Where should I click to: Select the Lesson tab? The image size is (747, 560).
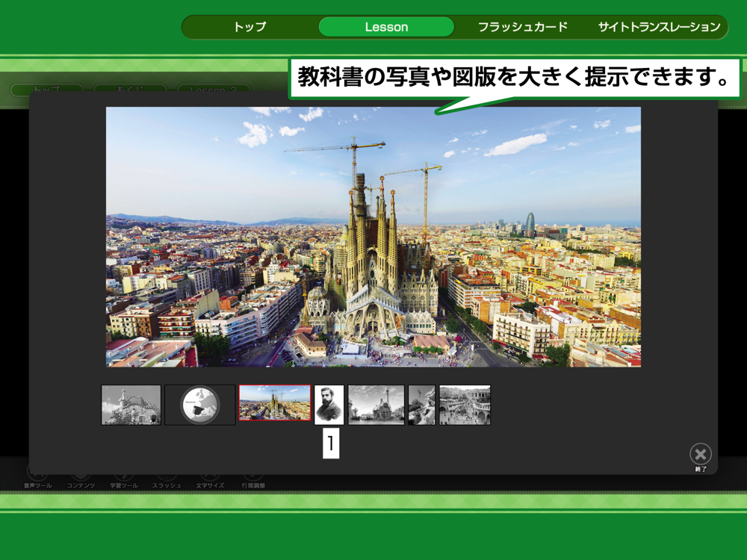tap(386, 27)
